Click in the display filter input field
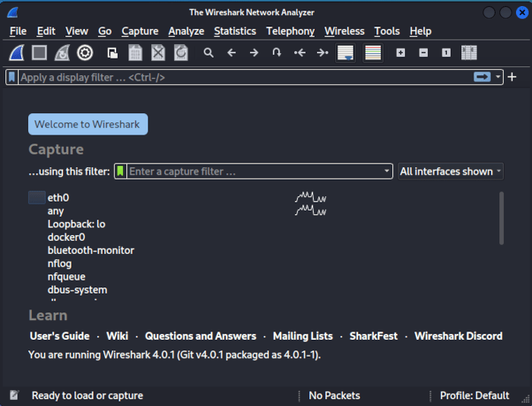 246,78
